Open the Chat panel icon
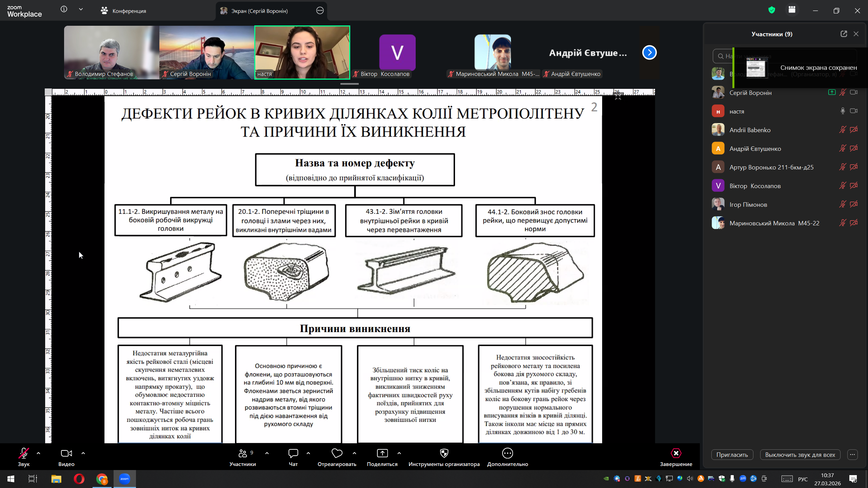Viewport: 868px width, 488px height. point(293,453)
